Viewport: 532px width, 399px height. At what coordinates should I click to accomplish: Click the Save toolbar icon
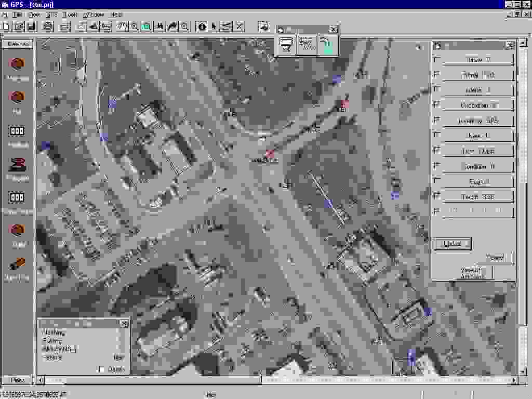30,26
